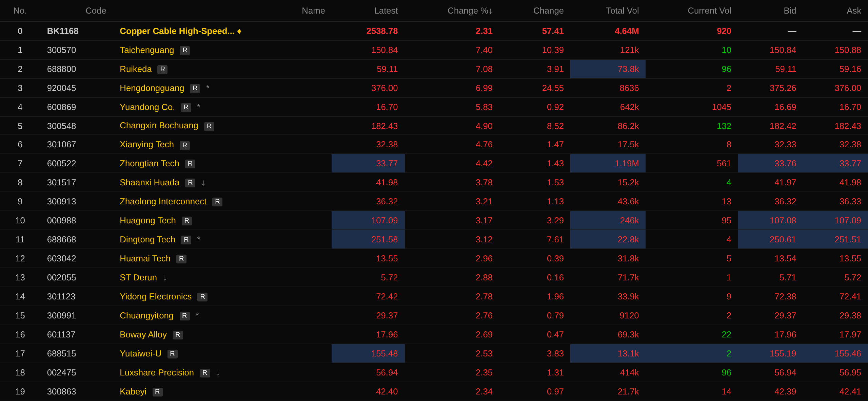This screenshot has width=868, height=406.
Task: Click the asterisk marker beside Yuandong Co.
Action: tap(199, 107)
